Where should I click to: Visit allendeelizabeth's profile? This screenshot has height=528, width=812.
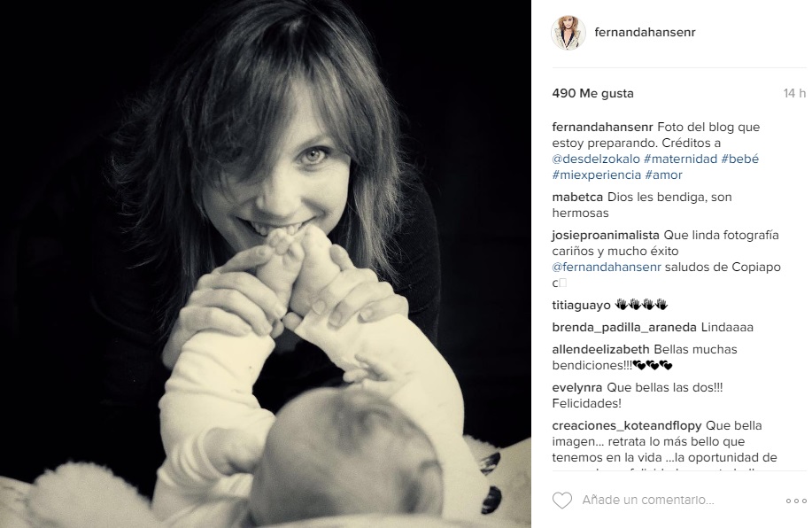tap(600, 349)
